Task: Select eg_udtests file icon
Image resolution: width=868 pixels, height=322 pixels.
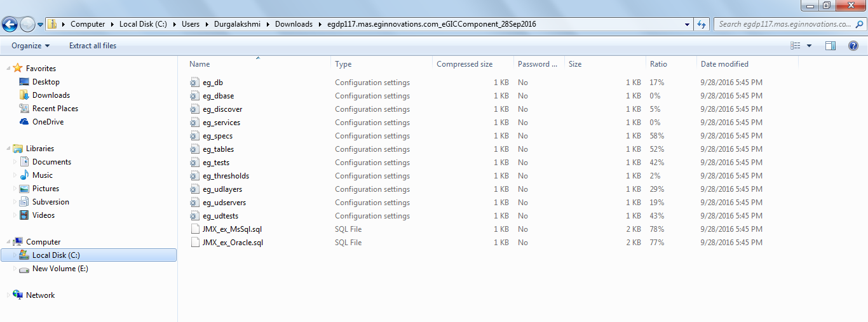Action: click(x=194, y=216)
